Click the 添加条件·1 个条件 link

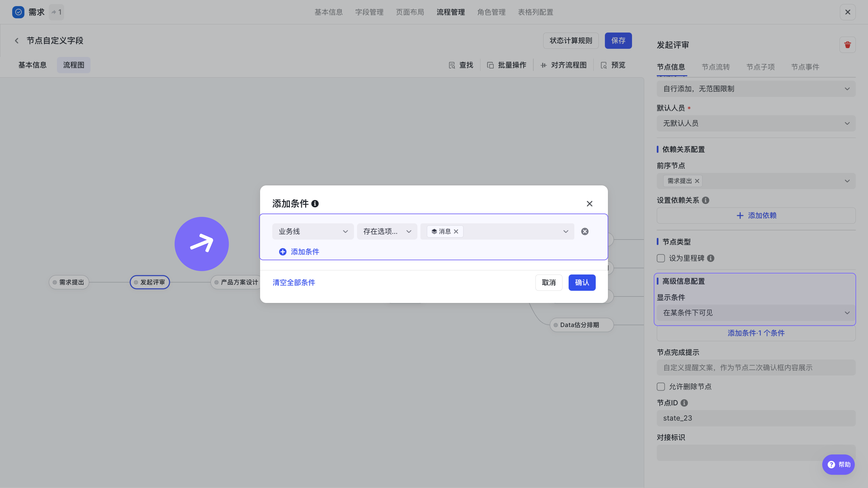[756, 333]
